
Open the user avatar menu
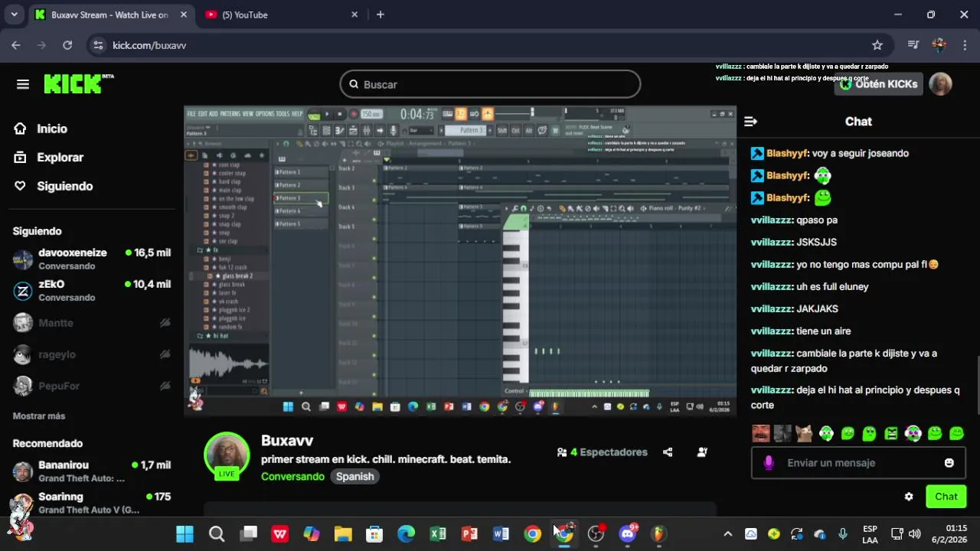940,84
